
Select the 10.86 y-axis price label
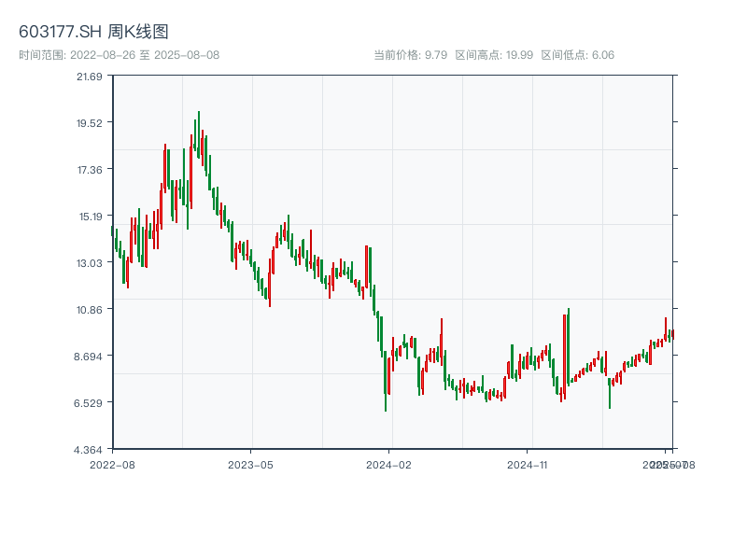pos(90,309)
